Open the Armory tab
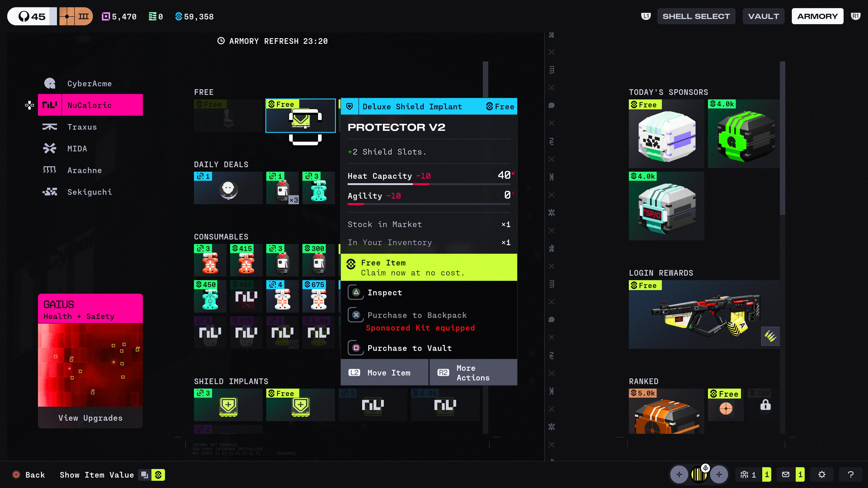The width and height of the screenshot is (868, 488). tap(817, 16)
